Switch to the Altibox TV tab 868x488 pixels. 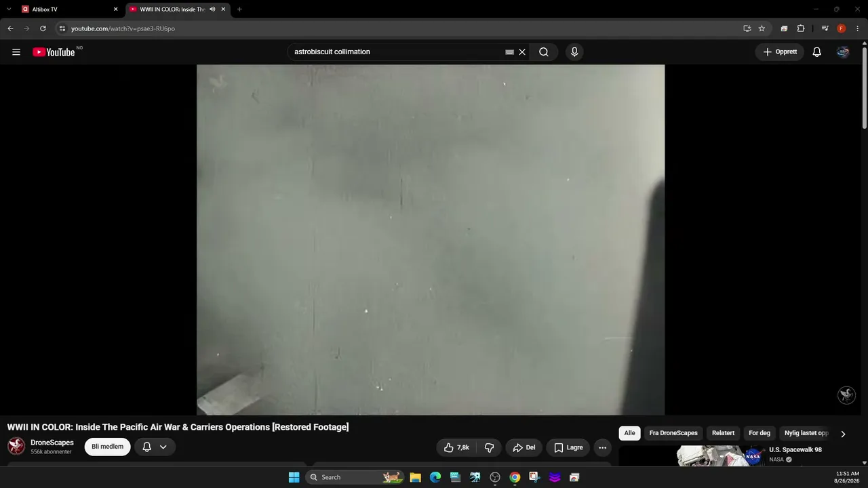[71, 9]
